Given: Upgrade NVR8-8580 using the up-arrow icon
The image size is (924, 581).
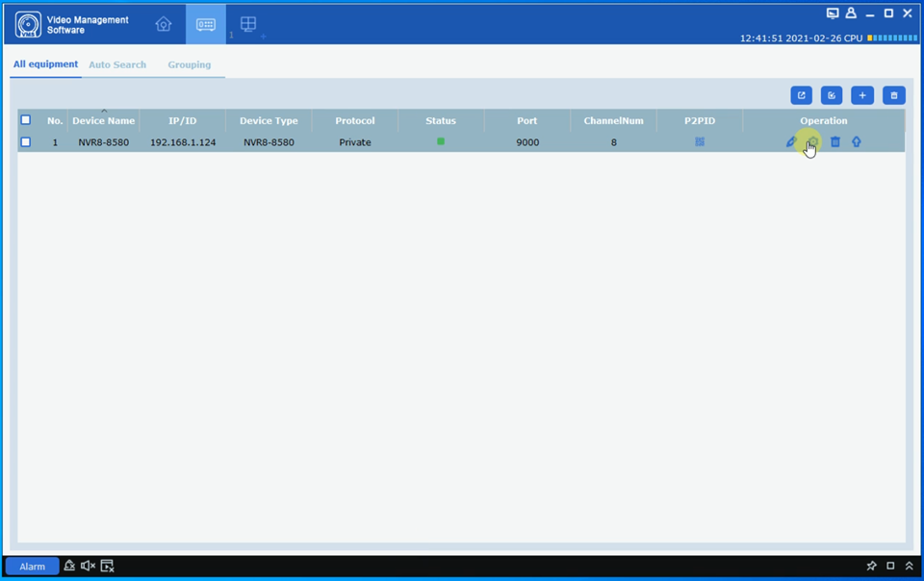Looking at the screenshot, I should point(856,141).
